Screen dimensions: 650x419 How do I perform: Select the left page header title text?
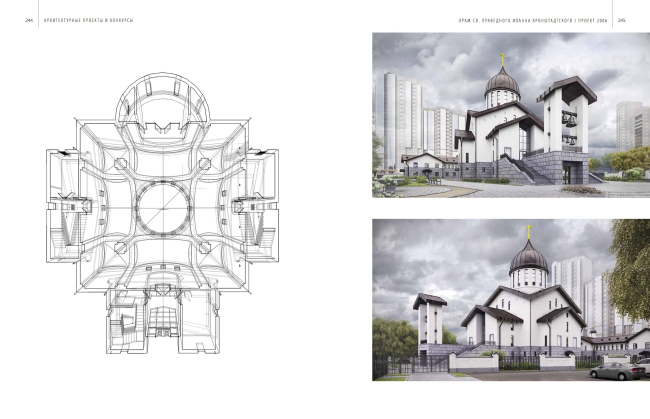pos(79,18)
